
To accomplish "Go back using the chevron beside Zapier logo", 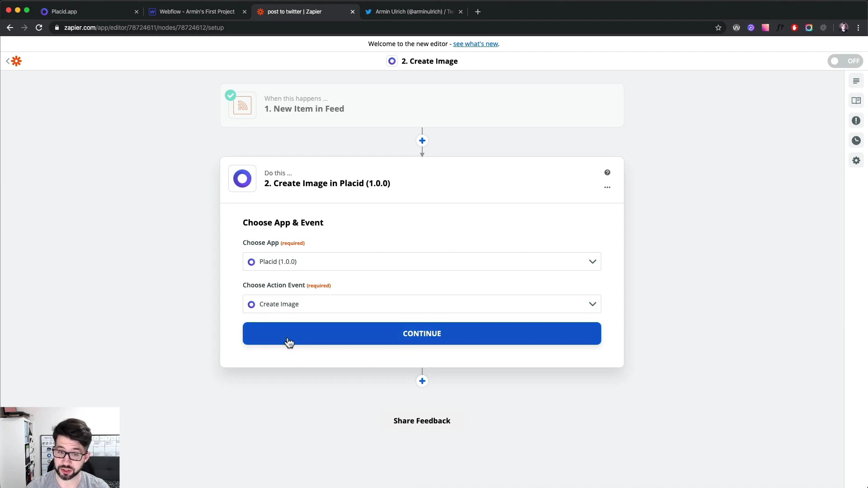I will click(7, 61).
